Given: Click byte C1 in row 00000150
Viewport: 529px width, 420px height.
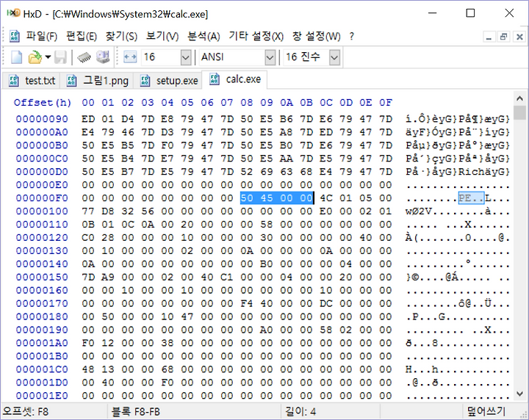Looking at the screenshot, I should click(227, 277).
